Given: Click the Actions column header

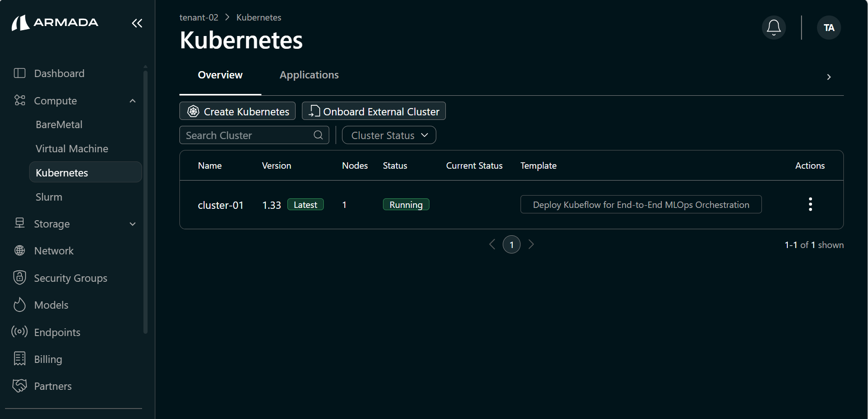Looking at the screenshot, I should point(810,166).
